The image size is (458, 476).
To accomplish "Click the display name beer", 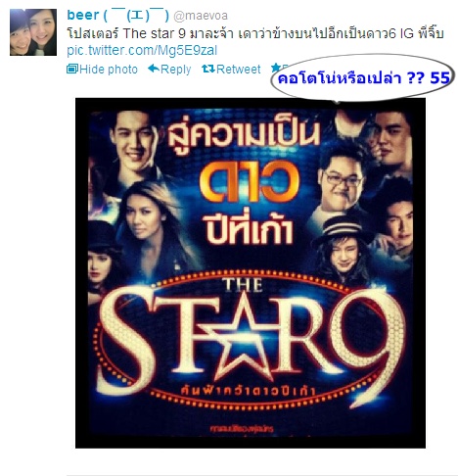I will click(x=83, y=15).
